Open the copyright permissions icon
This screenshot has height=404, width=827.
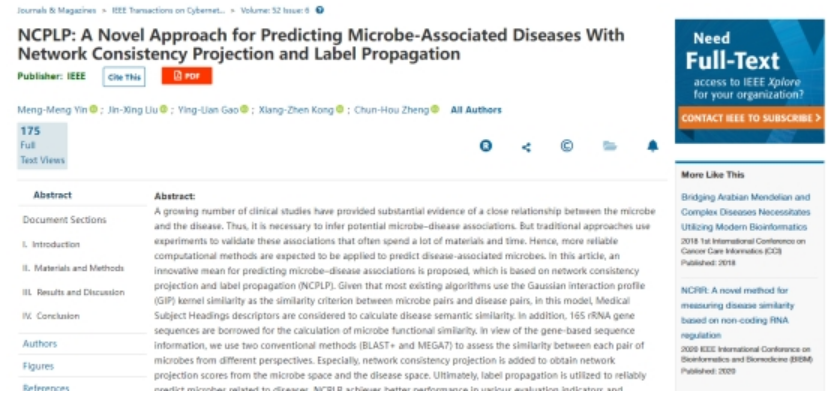click(x=567, y=147)
